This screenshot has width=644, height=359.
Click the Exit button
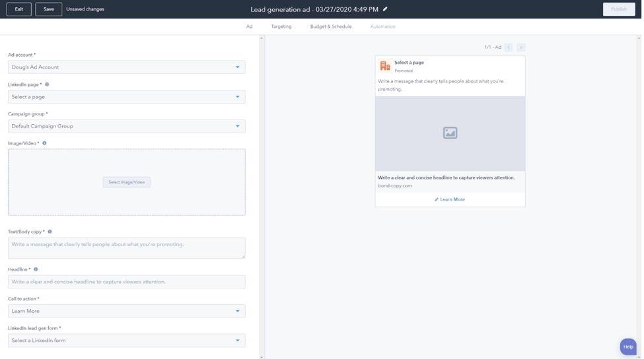pyautogui.click(x=19, y=9)
